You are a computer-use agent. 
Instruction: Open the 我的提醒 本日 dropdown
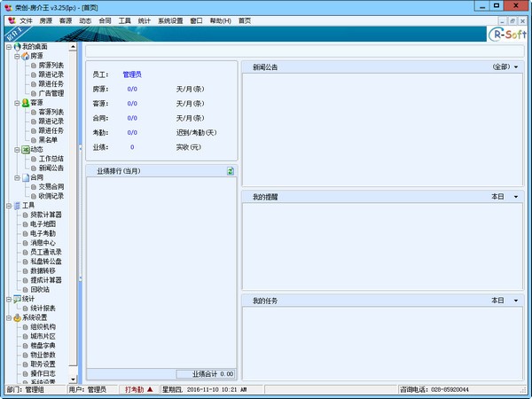(x=516, y=197)
